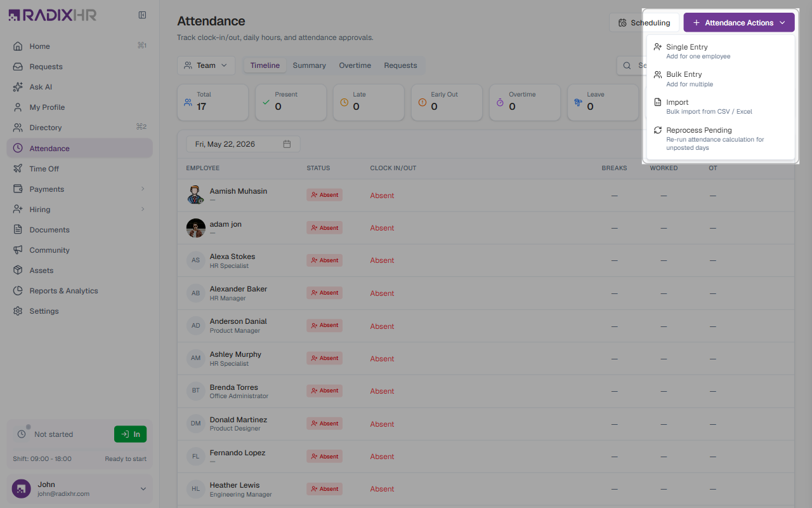
Task: Click Absent badge for Brenda Torres
Action: [x=324, y=391]
